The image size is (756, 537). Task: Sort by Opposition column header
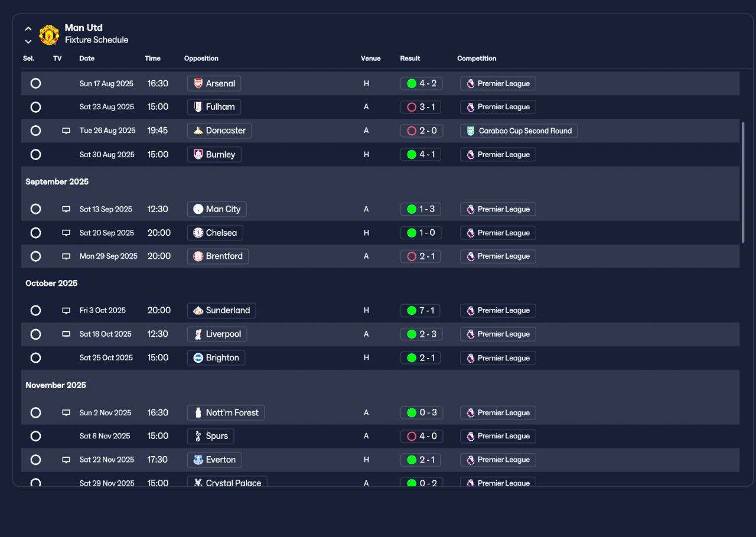[201, 58]
